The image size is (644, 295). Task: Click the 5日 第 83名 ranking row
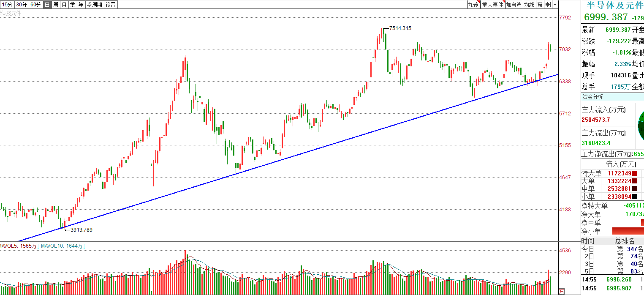[612, 271]
